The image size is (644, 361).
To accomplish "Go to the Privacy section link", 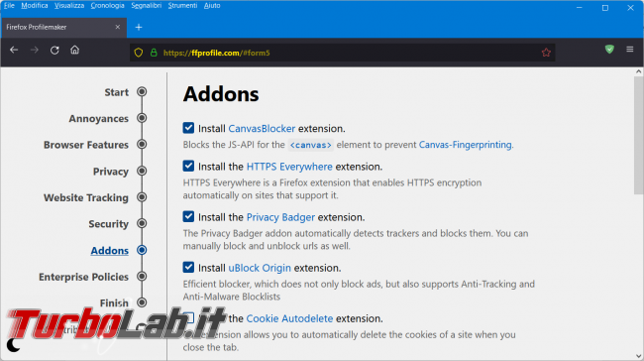I will (x=111, y=172).
